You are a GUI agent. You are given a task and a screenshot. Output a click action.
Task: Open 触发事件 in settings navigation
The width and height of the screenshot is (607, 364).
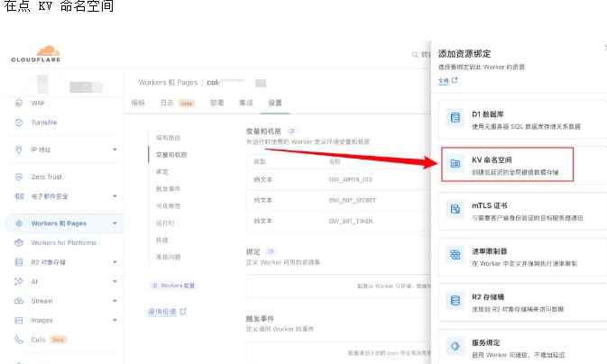point(168,189)
